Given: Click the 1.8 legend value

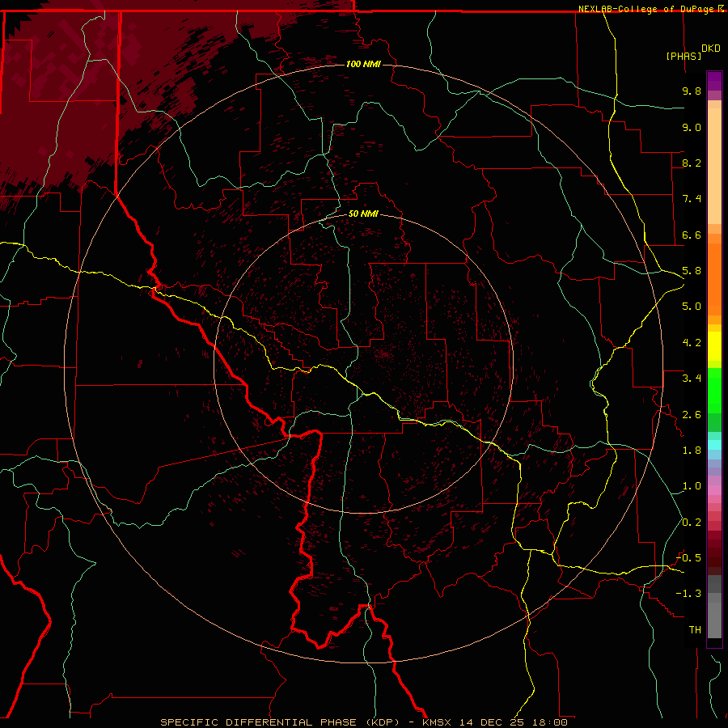Looking at the screenshot, I should [x=692, y=451].
